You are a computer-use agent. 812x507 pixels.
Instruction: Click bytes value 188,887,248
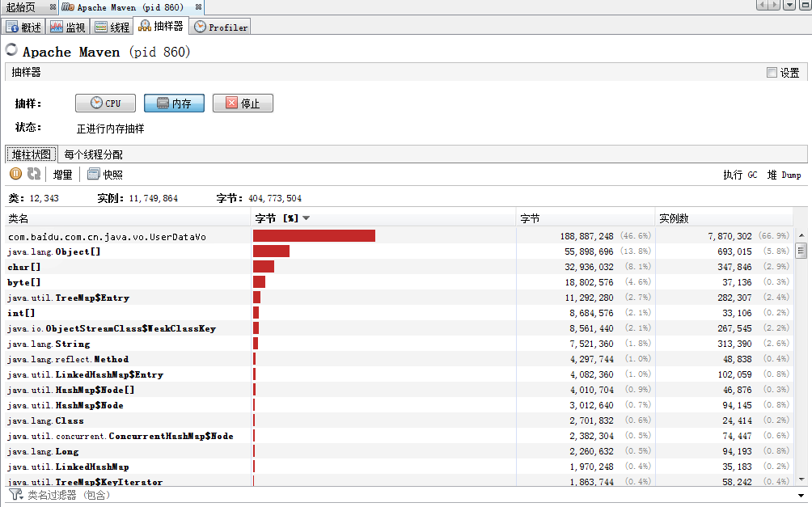(x=586, y=236)
